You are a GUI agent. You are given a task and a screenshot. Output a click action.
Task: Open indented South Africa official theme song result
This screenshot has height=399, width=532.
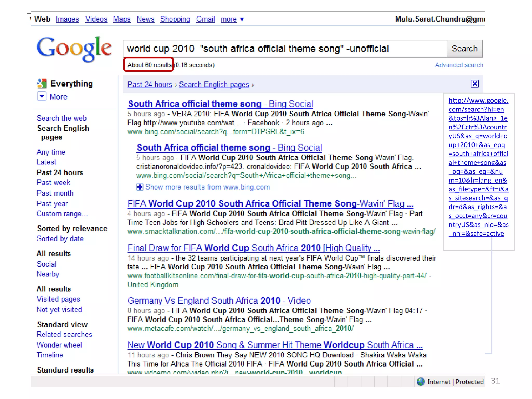(x=229, y=148)
